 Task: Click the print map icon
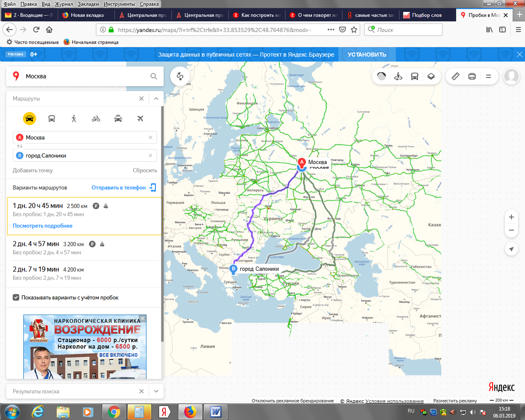[x=472, y=76]
